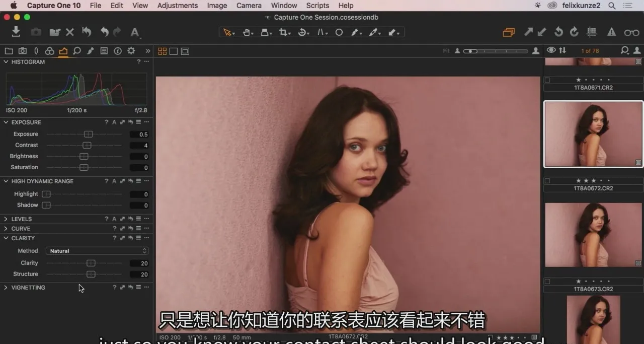Expand the Vignetting panel

coord(6,288)
